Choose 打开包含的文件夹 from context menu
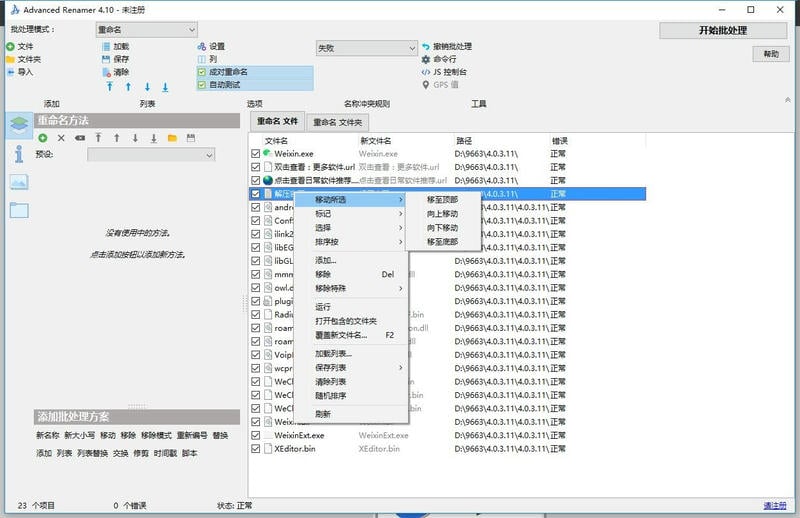 click(346, 321)
